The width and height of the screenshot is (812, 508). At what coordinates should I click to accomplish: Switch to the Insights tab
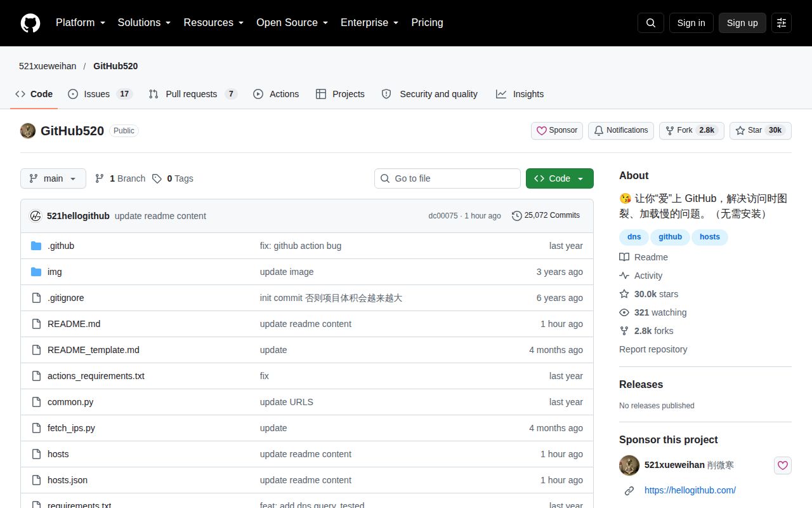coord(520,94)
